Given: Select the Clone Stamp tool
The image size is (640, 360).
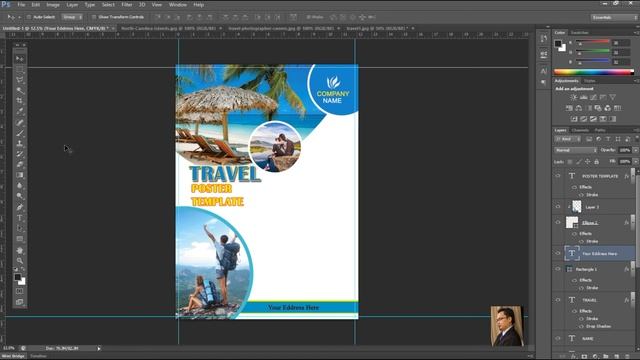Looking at the screenshot, I should [x=20, y=144].
